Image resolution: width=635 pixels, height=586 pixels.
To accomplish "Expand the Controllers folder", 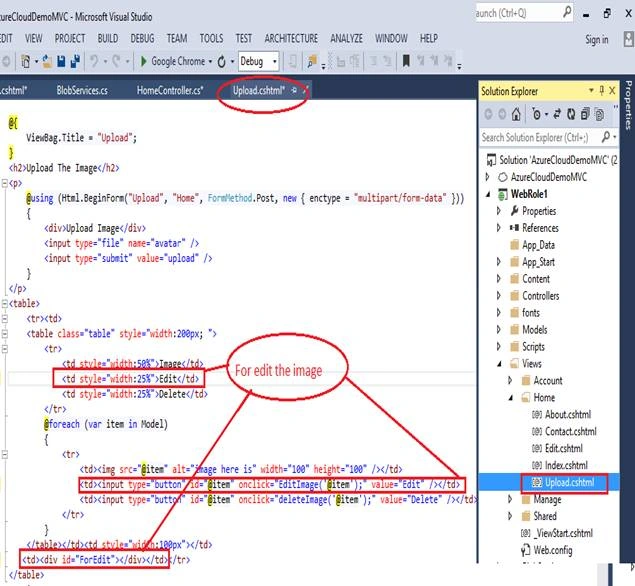I will click(x=499, y=296).
